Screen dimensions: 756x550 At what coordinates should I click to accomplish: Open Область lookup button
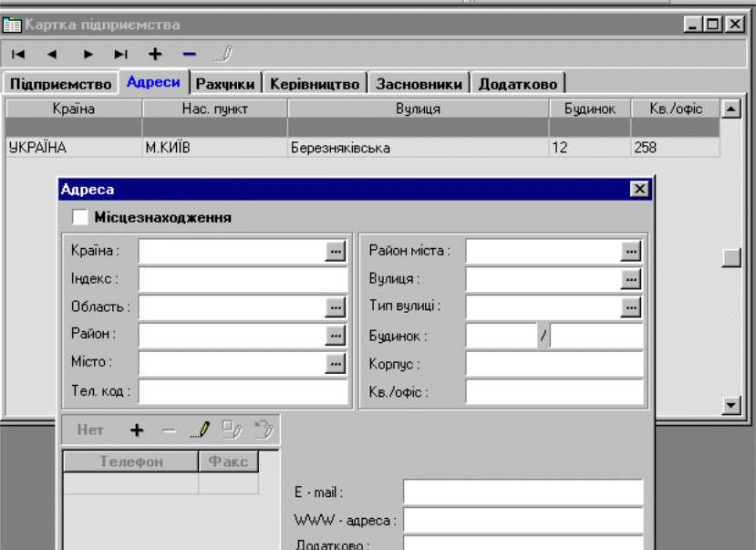336,307
